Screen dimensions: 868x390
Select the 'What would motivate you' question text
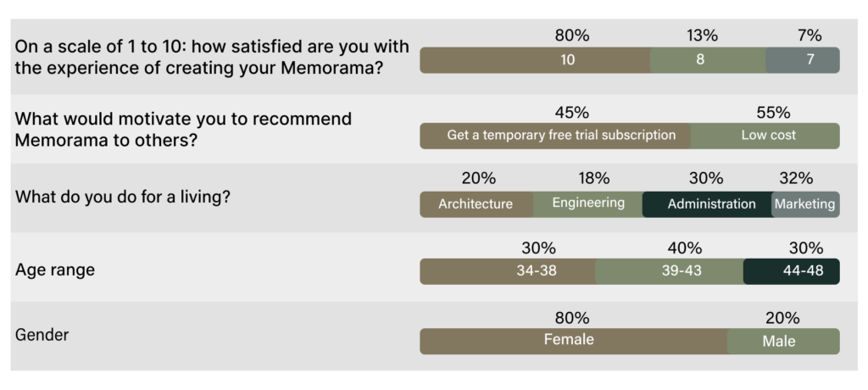tap(183, 130)
